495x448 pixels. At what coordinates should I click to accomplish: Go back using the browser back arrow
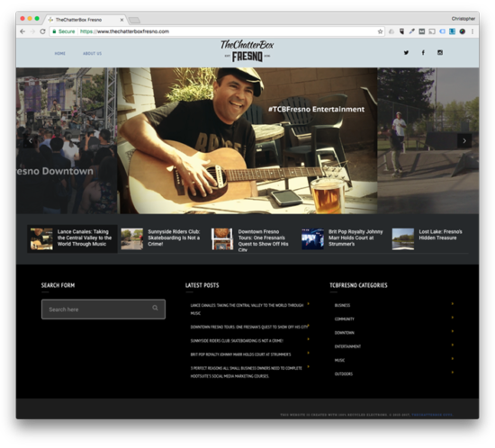pos(22,31)
